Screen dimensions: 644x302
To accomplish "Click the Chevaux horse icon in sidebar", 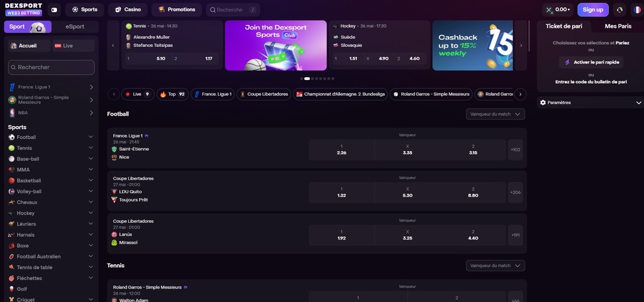I will point(11,202).
